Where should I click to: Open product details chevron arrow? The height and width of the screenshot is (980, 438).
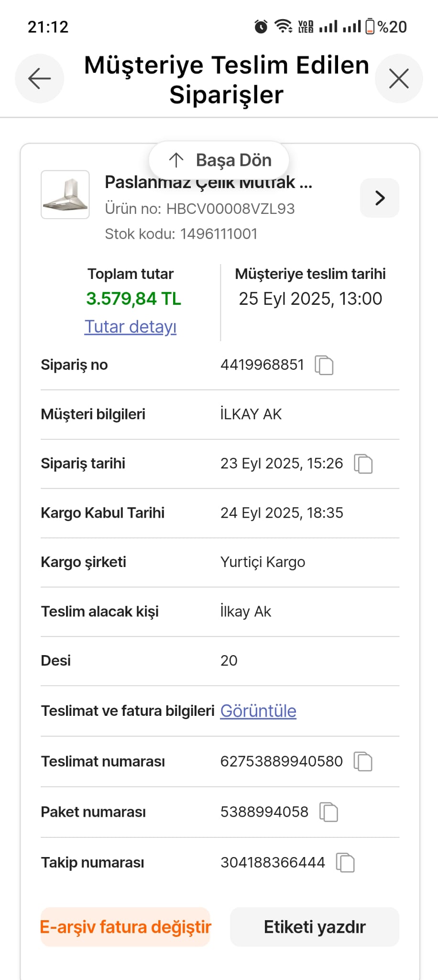click(x=380, y=198)
